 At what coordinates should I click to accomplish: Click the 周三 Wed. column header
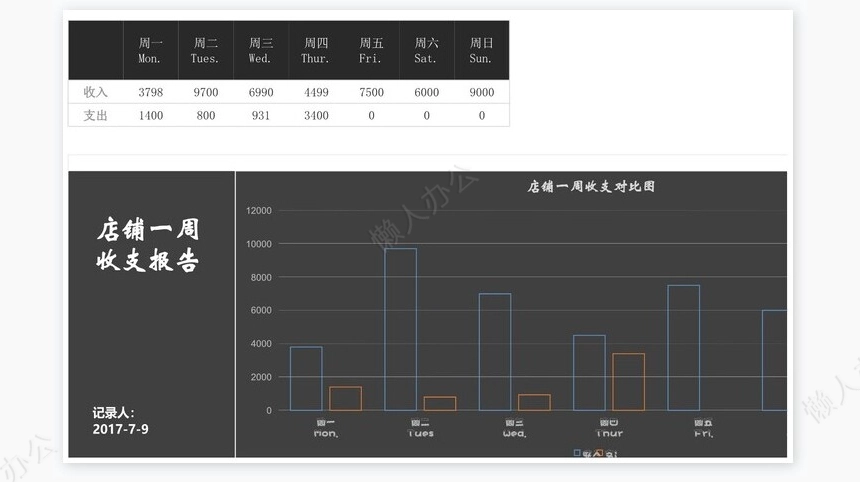[260, 50]
